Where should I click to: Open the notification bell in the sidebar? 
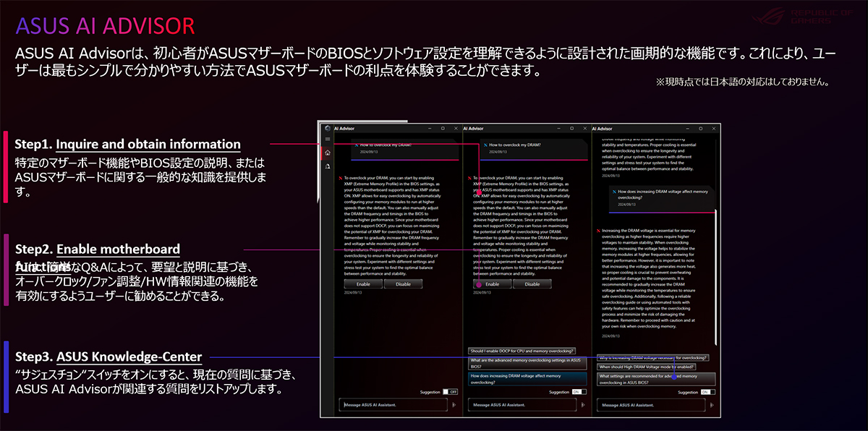327,166
